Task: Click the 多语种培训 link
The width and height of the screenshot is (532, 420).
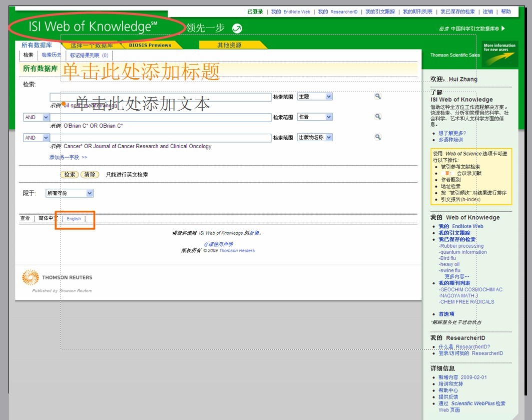Action: click(x=450, y=140)
